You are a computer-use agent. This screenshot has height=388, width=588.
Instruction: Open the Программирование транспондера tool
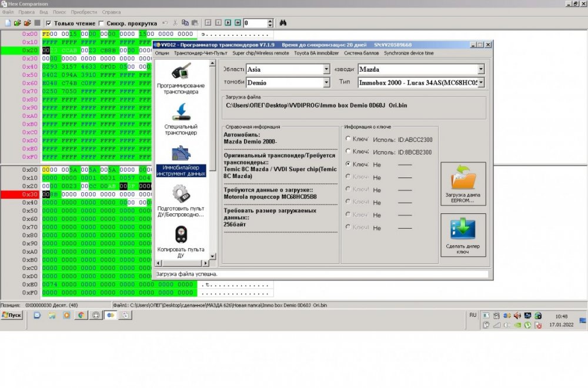(181, 79)
